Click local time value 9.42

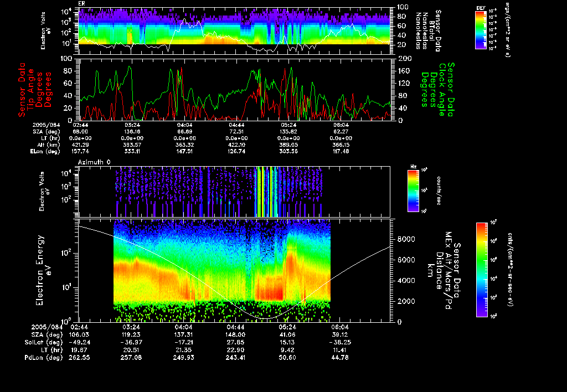pos(287,350)
